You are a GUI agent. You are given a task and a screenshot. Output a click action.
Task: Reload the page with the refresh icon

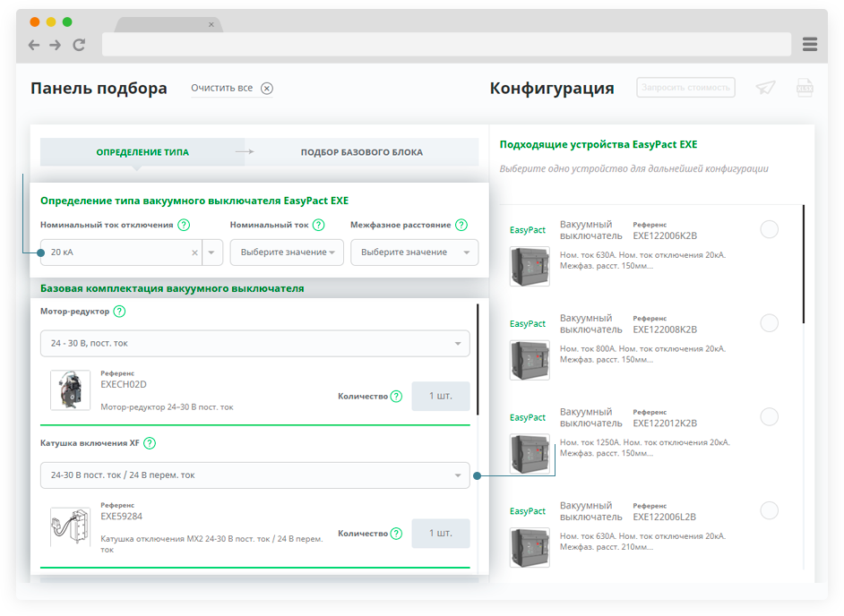tap(79, 45)
